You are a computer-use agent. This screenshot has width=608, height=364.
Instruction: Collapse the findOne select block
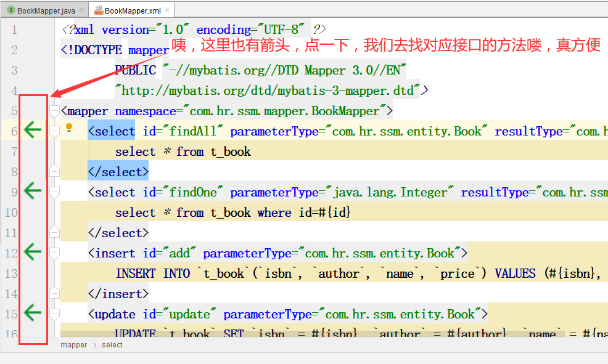[x=54, y=192]
